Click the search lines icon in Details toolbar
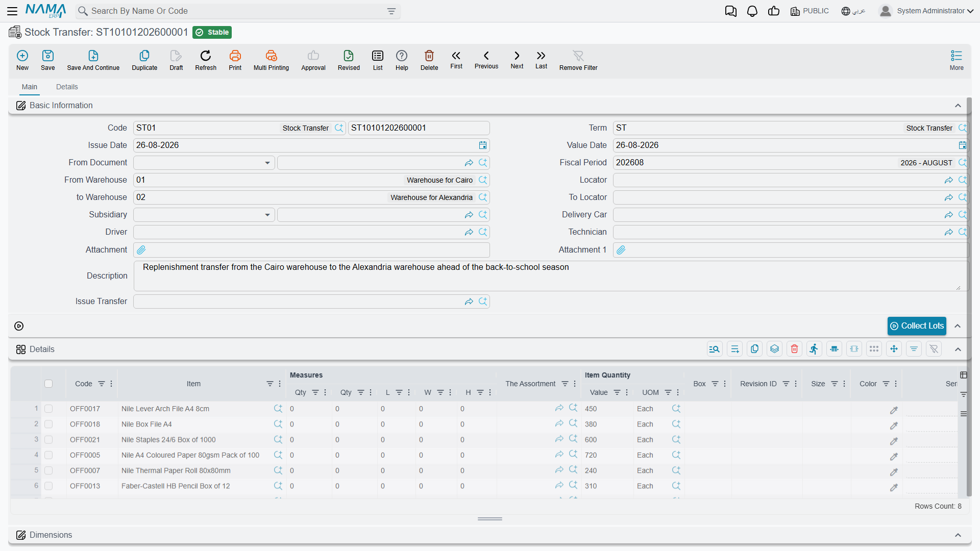 click(715, 349)
